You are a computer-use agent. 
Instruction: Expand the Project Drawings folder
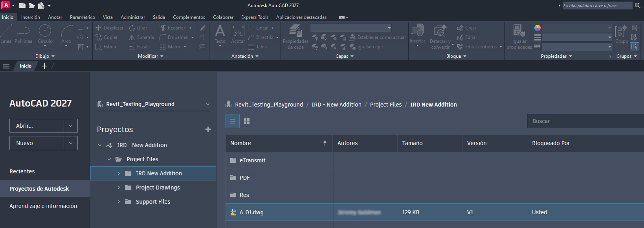(119, 188)
